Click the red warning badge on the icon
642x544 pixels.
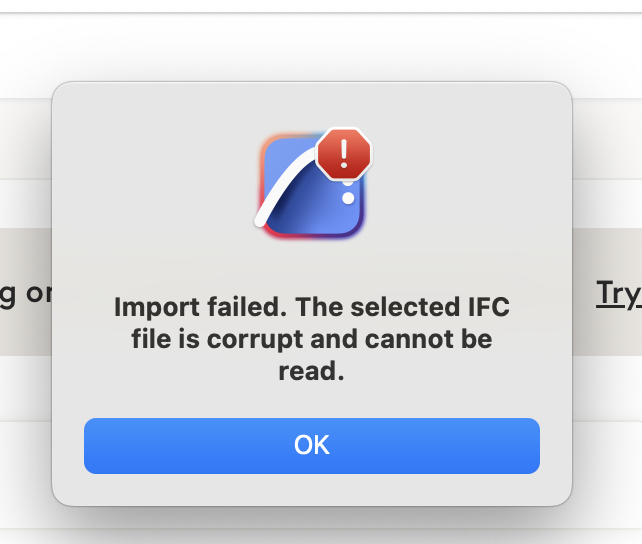click(x=344, y=154)
